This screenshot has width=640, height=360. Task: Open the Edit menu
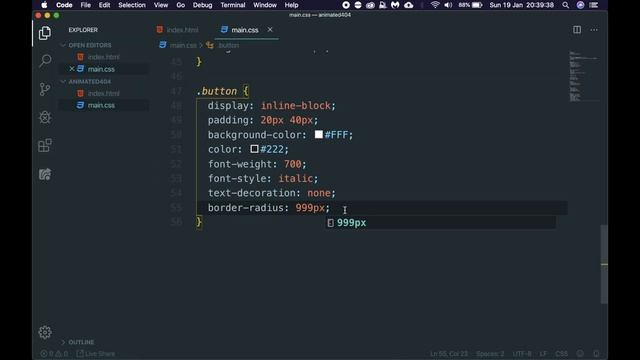[104, 5]
